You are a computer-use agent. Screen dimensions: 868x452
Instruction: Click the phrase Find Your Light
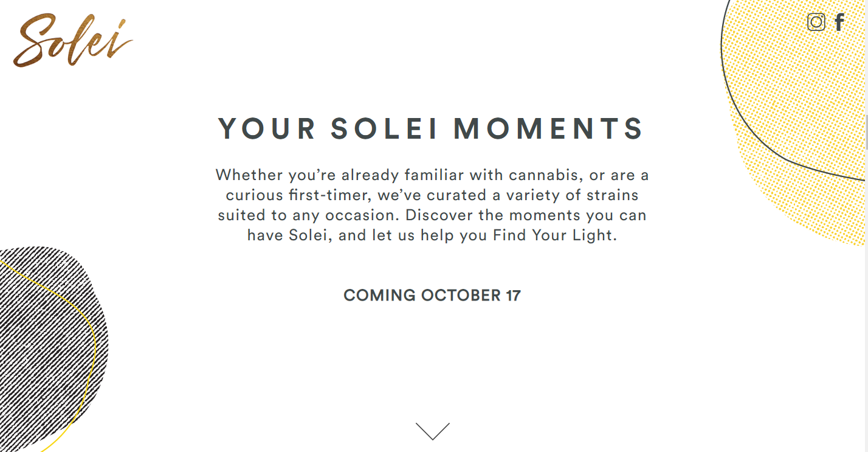[554, 235]
